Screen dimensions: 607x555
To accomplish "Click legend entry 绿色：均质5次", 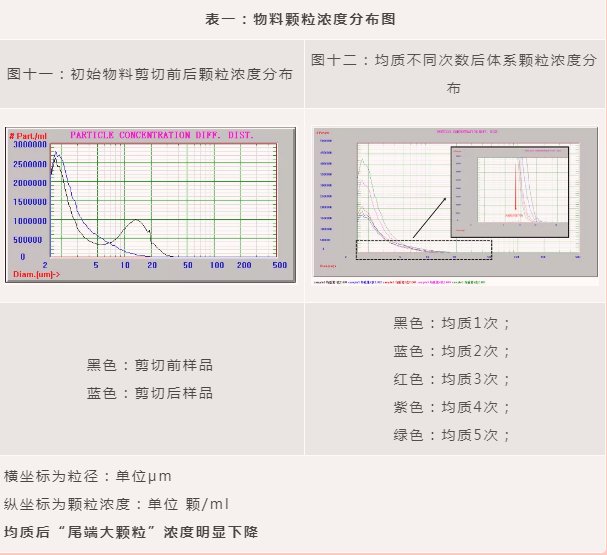I will click(454, 435).
